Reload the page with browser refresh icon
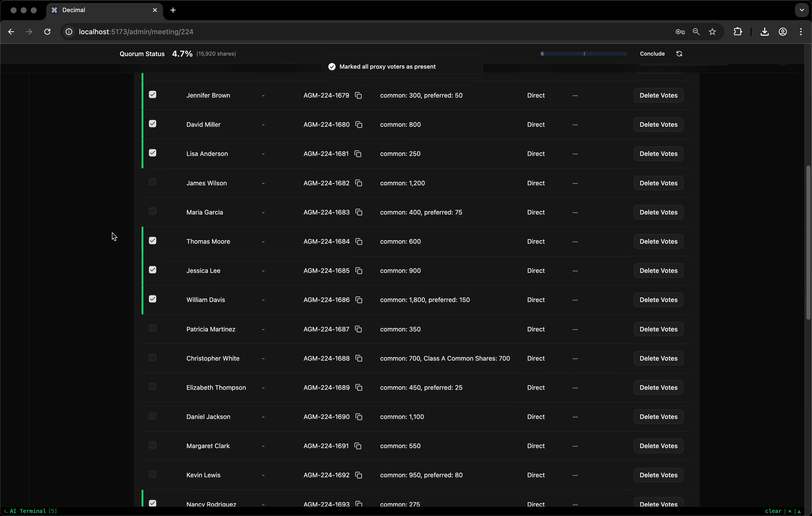Image resolution: width=812 pixels, height=516 pixels. click(47, 32)
